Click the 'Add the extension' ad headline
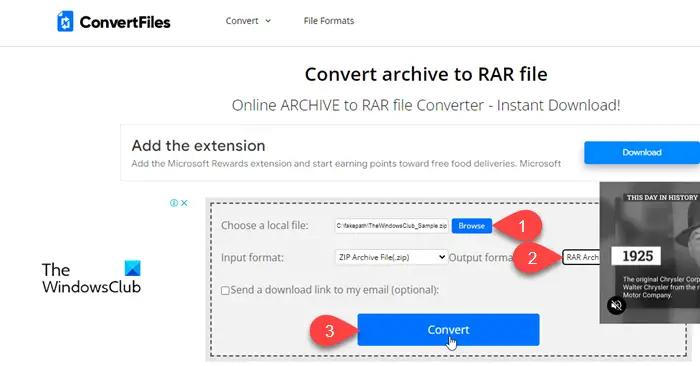 pos(198,146)
